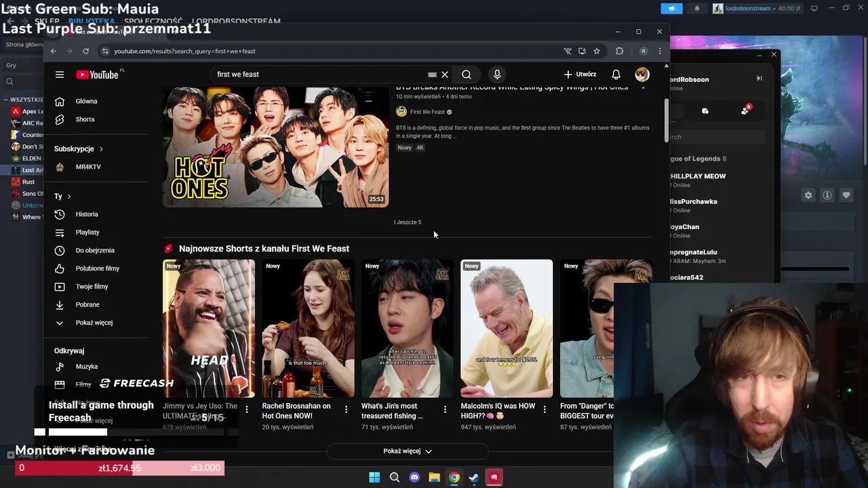Switch to Chrome on taskbar
868x488 pixels.
tap(454, 477)
